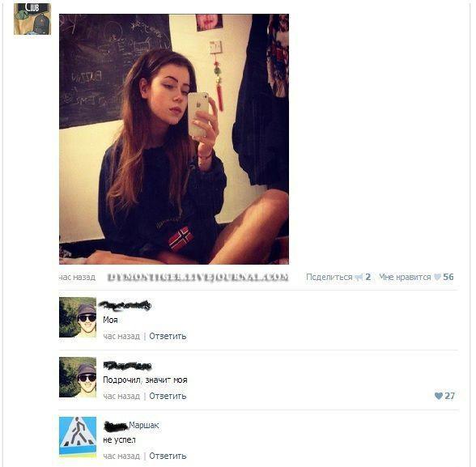Click blurred author name above "Моя"

[127, 305]
